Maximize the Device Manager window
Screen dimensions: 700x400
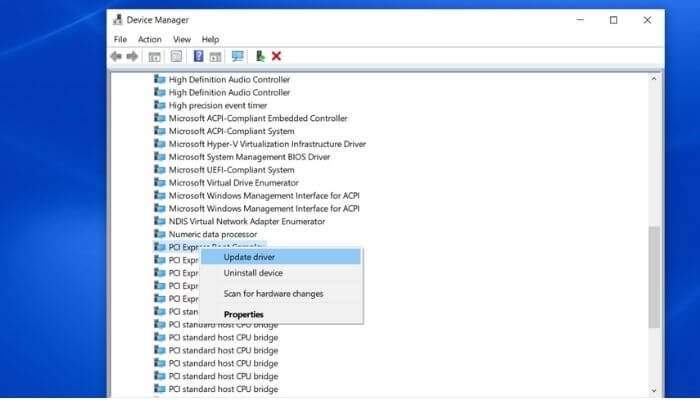pyautogui.click(x=613, y=20)
